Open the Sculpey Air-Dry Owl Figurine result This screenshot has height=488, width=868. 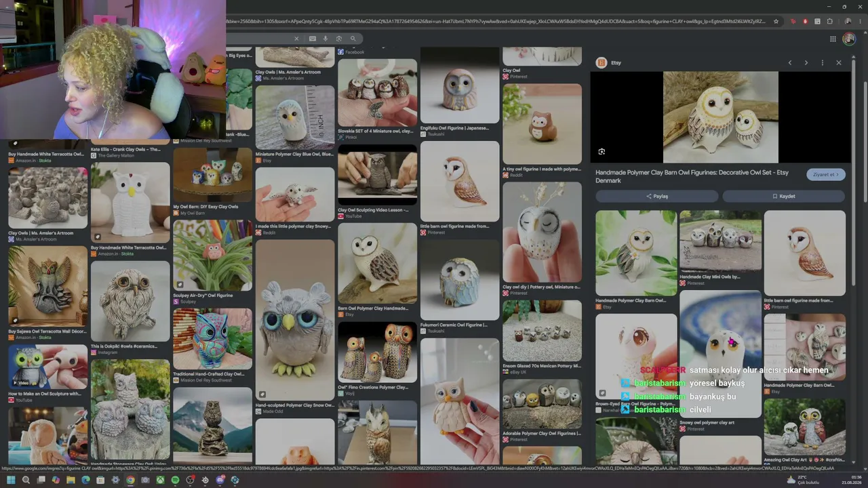pyautogui.click(x=212, y=255)
